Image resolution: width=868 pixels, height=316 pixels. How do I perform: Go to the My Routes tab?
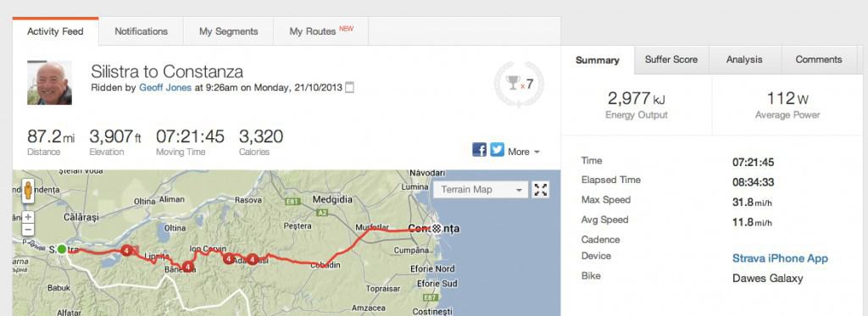(321, 31)
